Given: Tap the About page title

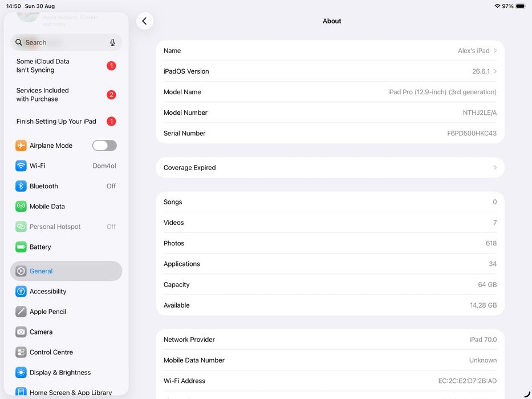Looking at the screenshot, I should [332, 21].
